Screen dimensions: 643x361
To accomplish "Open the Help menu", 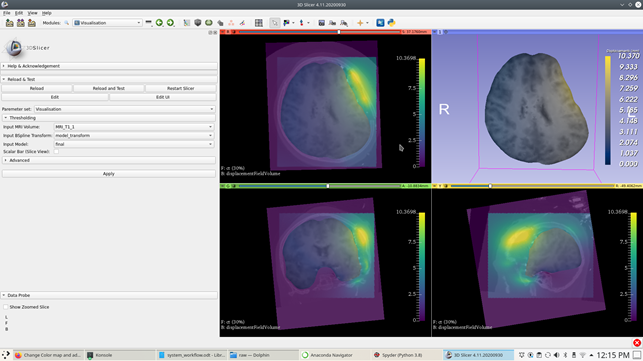I will [x=46, y=13].
